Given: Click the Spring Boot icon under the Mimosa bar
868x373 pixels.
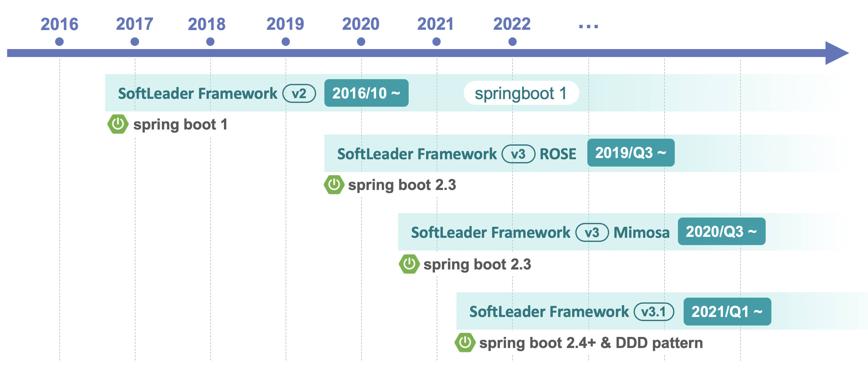Looking at the screenshot, I should [x=409, y=264].
